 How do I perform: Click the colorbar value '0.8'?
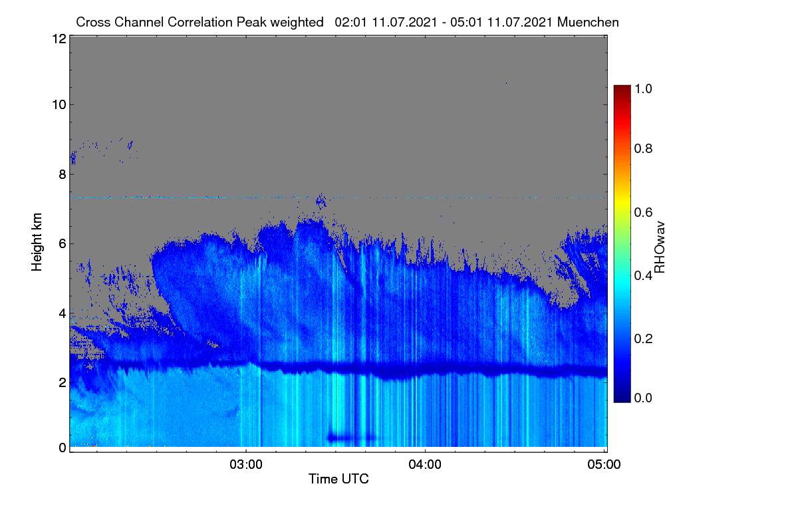[644, 149]
